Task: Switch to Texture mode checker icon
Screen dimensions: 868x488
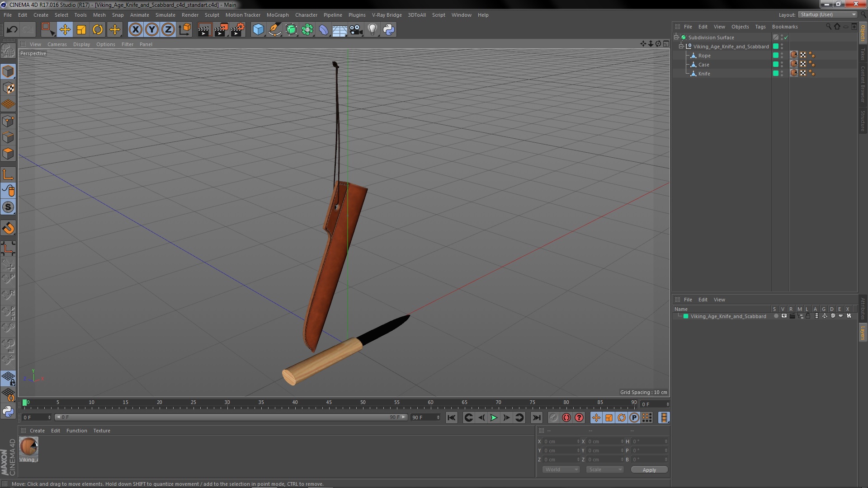Action: pyautogui.click(x=8, y=88)
